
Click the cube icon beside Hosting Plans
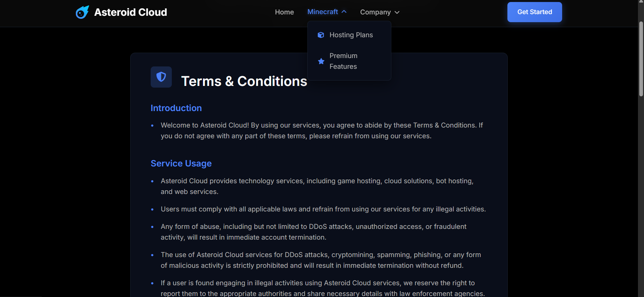321,35
